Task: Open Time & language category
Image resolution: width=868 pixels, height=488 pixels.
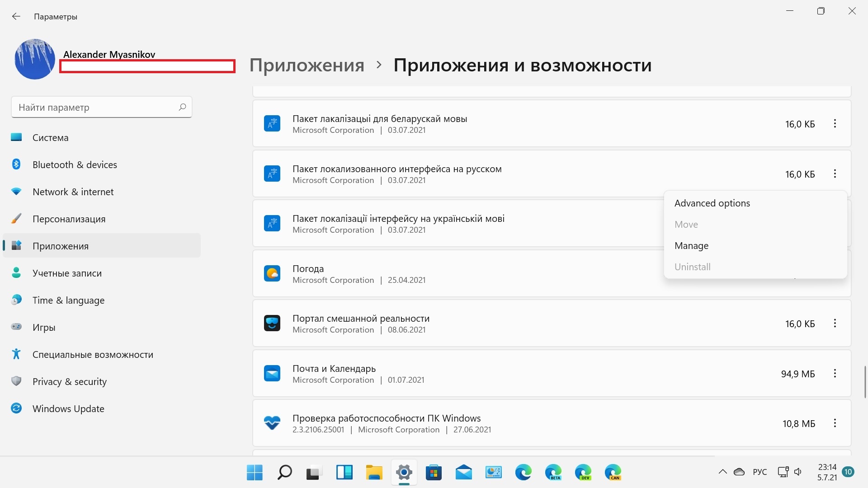Action: pos(102,300)
